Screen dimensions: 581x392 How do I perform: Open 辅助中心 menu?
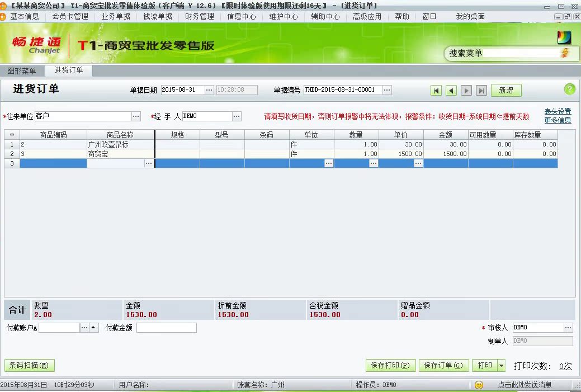pyautogui.click(x=325, y=16)
